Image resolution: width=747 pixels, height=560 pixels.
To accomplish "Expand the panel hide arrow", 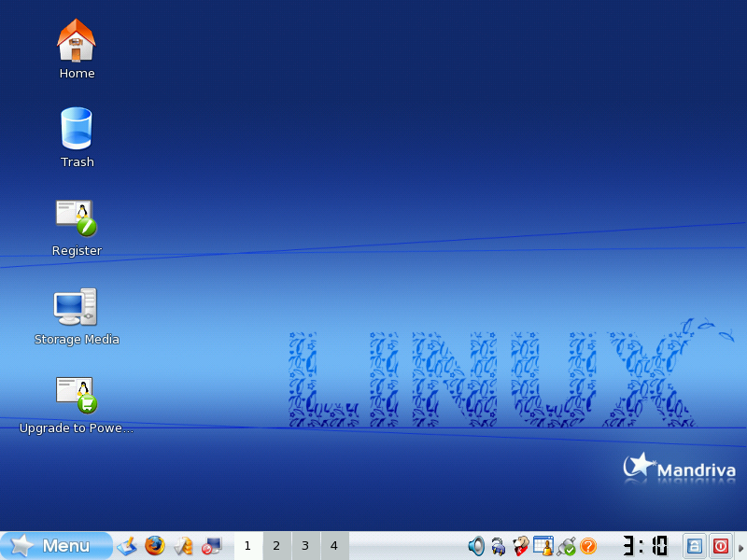I will (x=741, y=546).
